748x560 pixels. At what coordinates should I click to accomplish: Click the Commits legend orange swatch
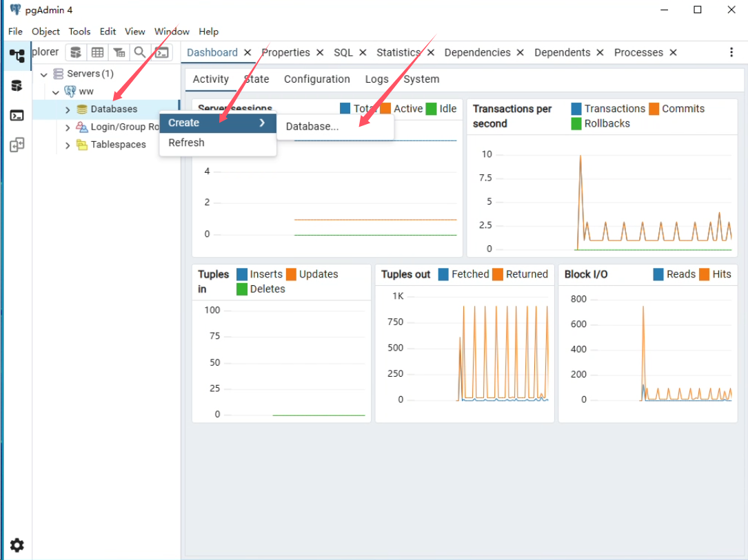point(654,109)
